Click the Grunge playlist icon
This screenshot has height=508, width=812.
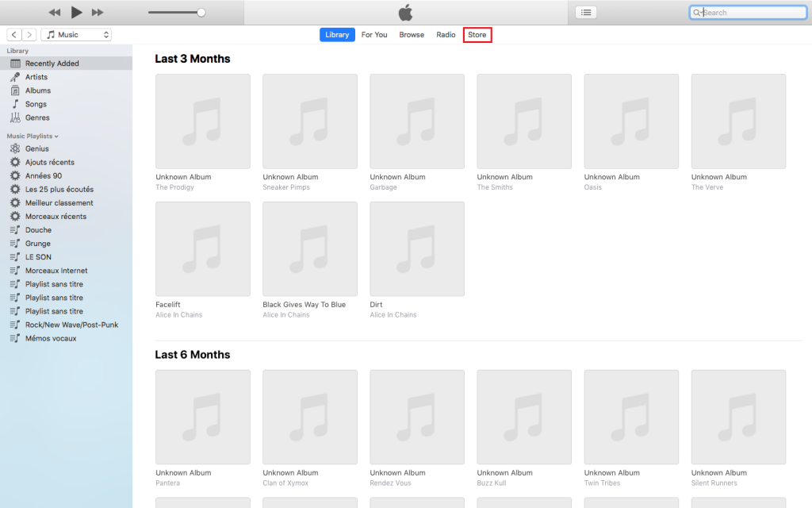click(x=15, y=243)
